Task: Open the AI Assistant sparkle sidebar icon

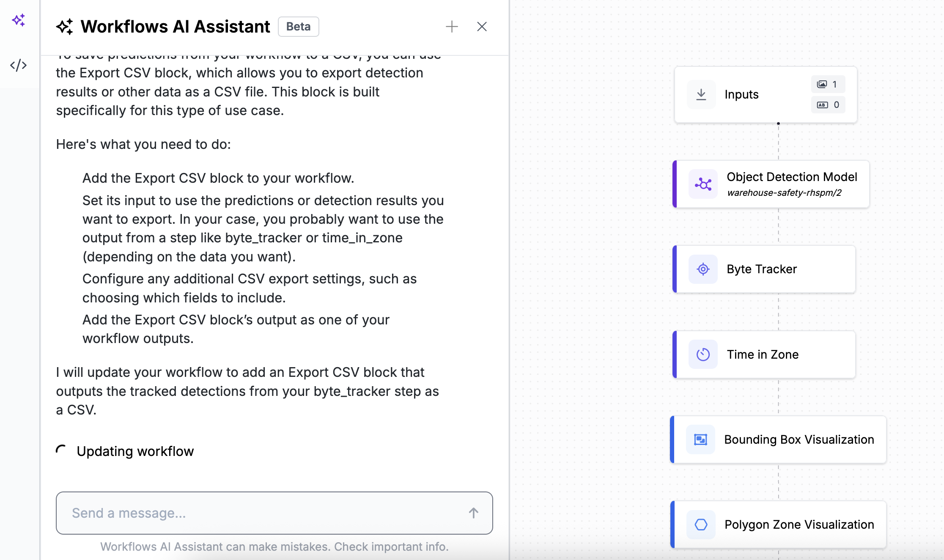Action: click(x=19, y=20)
